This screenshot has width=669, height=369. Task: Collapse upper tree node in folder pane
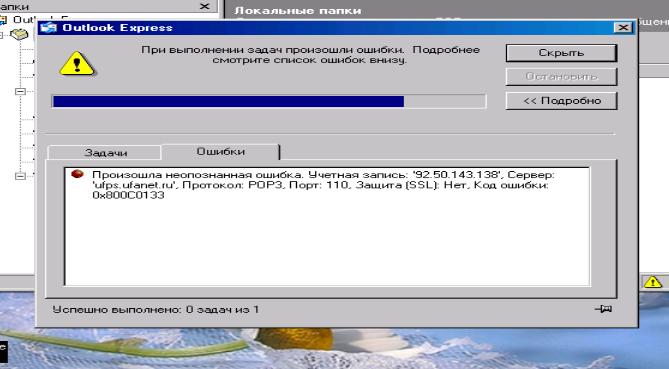[x=20, y=91]
